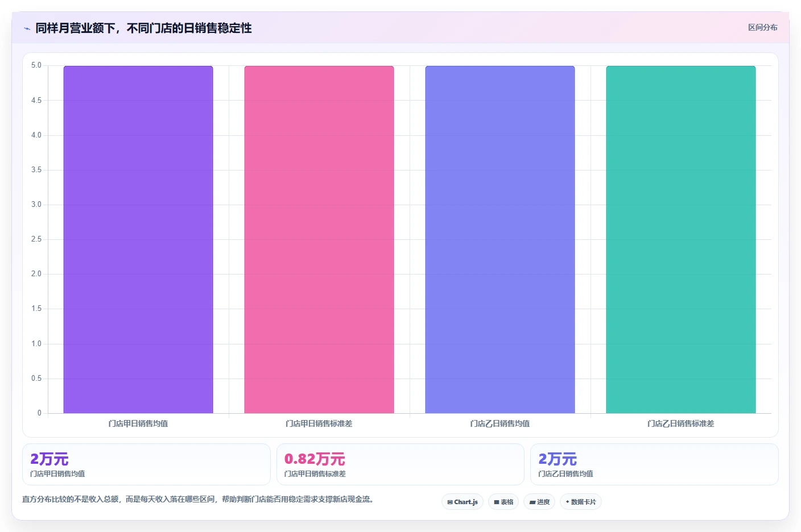Click the y-axis tick label 3.5
This screenshot has width=801, height=532.
[36, 170]
